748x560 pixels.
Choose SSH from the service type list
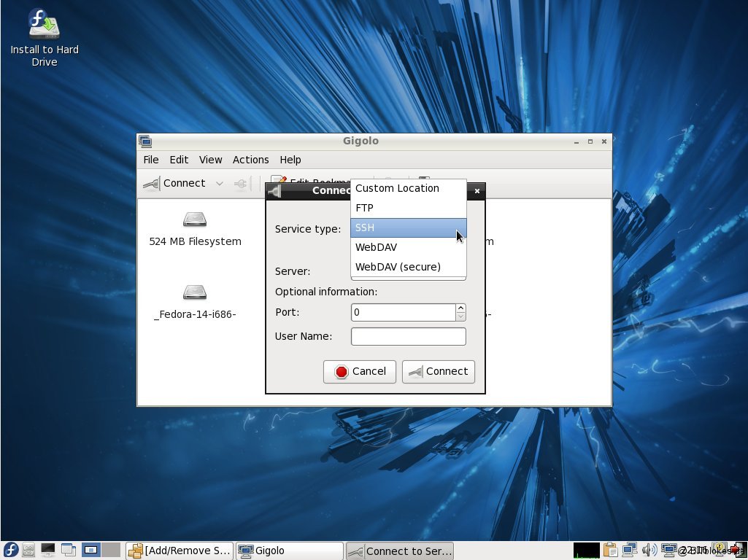coord(409,227)
